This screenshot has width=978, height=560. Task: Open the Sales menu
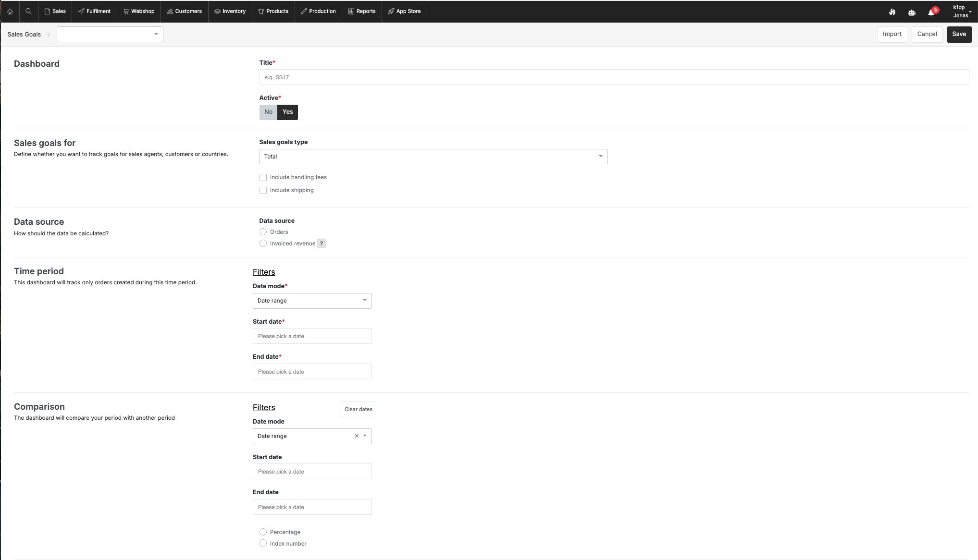(55, 12)
